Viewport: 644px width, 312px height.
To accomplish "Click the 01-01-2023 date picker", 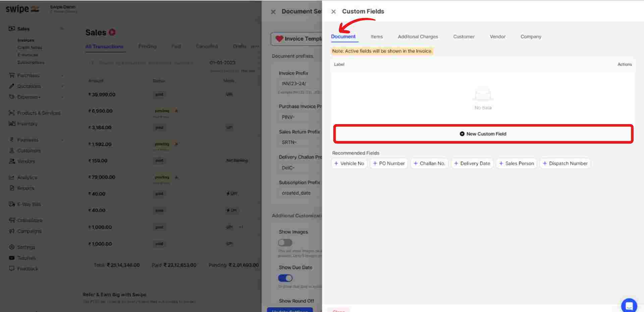I will coord(222,63).
